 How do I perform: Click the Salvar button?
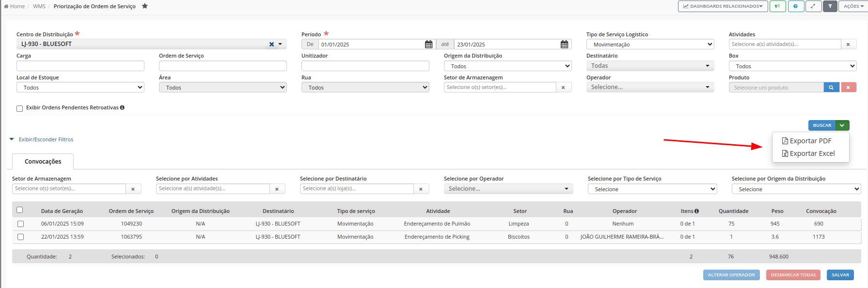(840, 275)
